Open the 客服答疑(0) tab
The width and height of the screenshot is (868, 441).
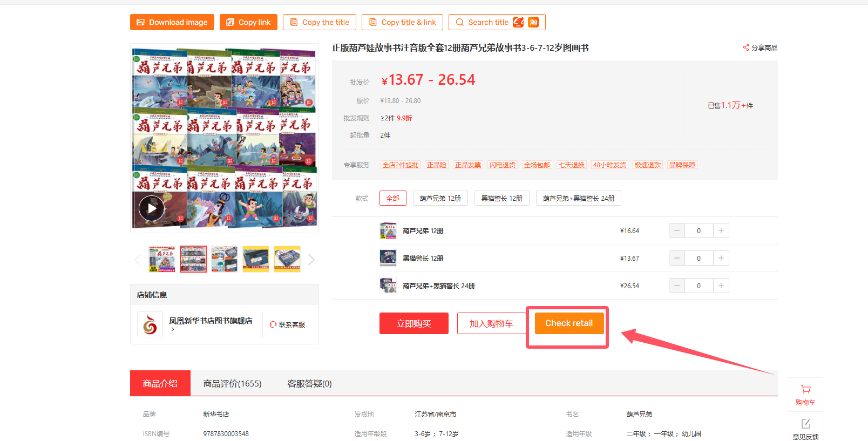[309, 383]
